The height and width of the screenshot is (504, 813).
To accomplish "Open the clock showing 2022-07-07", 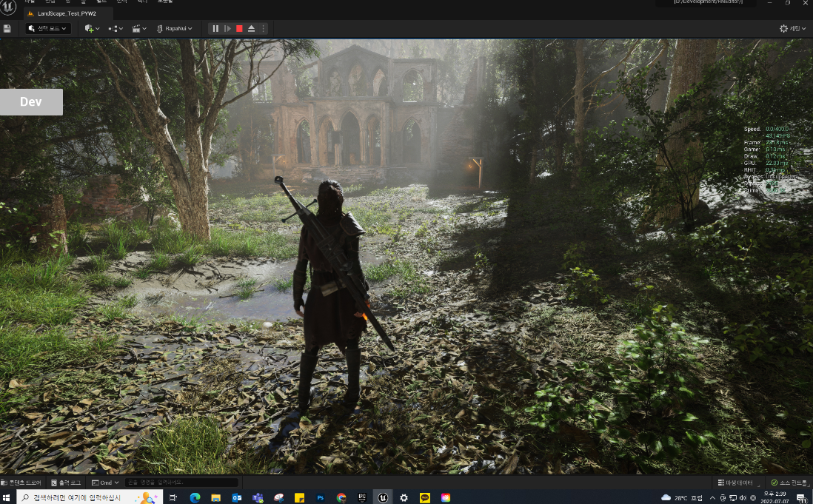I will coord(775,497).
